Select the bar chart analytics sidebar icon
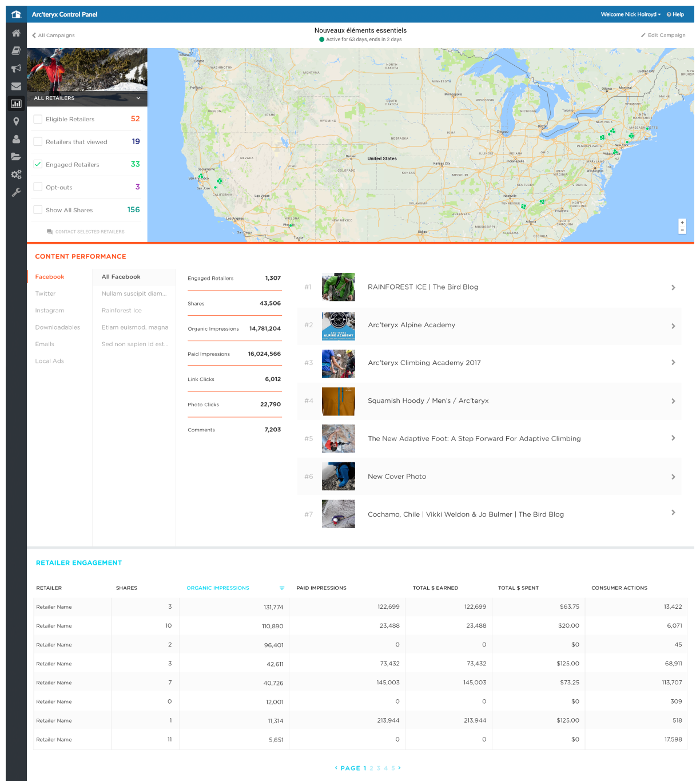 (16, 104)
